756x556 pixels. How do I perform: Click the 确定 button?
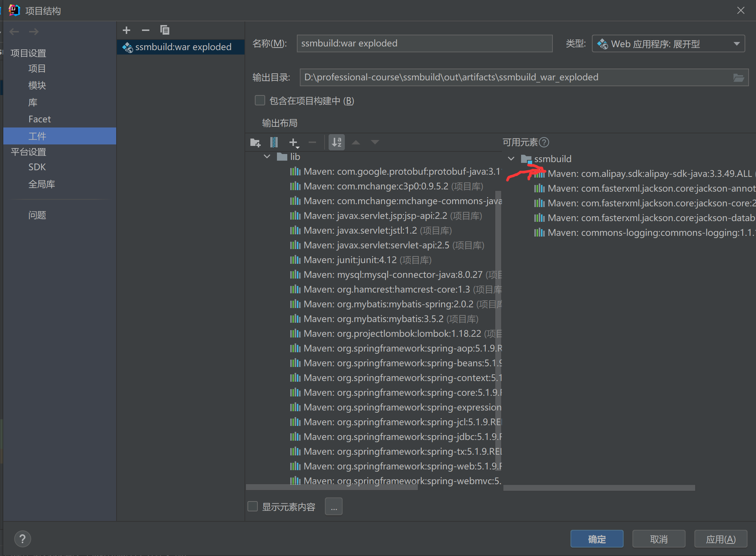point(597,539)
